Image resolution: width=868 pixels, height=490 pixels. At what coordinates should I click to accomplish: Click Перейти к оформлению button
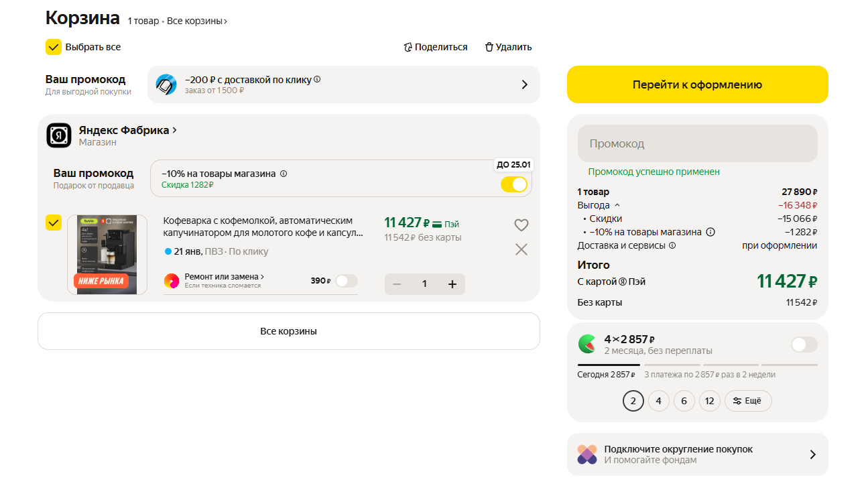697,84
